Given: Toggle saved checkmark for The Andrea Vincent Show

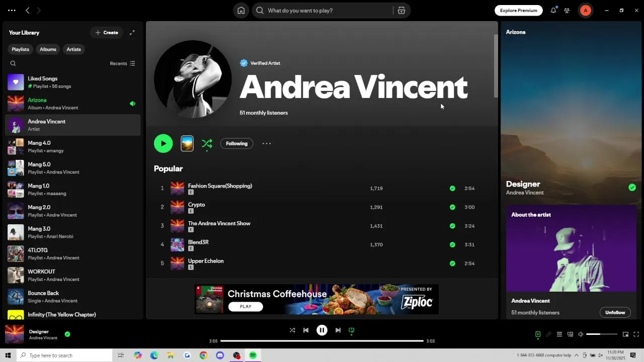Looking at the screenshot, I should [x=452, y=226].
